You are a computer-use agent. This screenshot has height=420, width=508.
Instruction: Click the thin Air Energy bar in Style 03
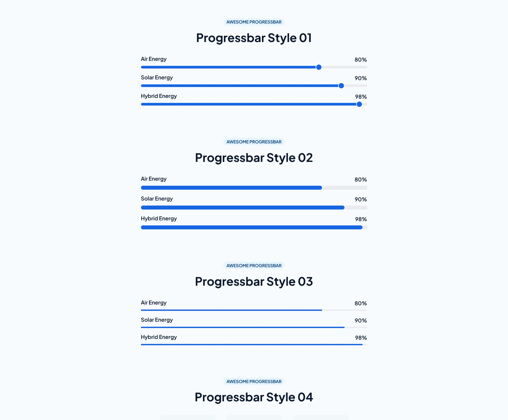point(231,310)
